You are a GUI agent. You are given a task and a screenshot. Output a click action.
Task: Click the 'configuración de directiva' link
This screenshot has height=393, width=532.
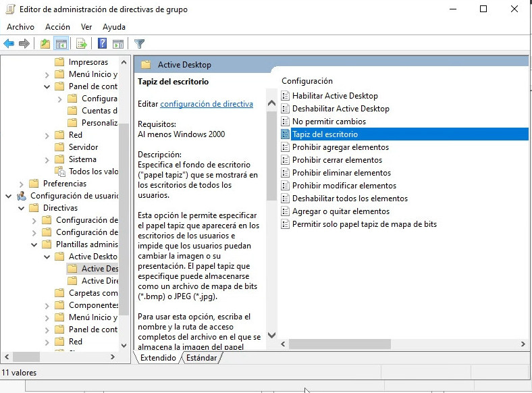206,104
